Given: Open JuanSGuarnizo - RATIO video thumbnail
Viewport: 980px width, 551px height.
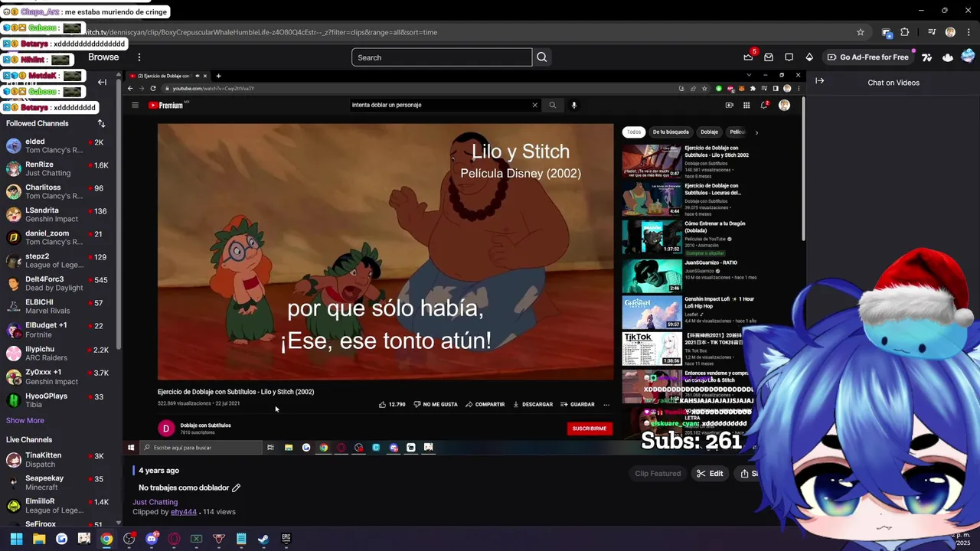Looking at the screenshot, I should [652, 275].
